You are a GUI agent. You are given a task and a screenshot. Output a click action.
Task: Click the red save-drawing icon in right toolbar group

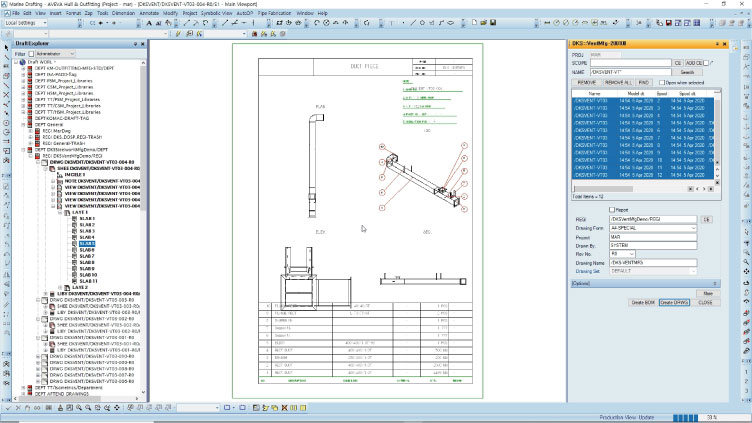pos(669,23)
